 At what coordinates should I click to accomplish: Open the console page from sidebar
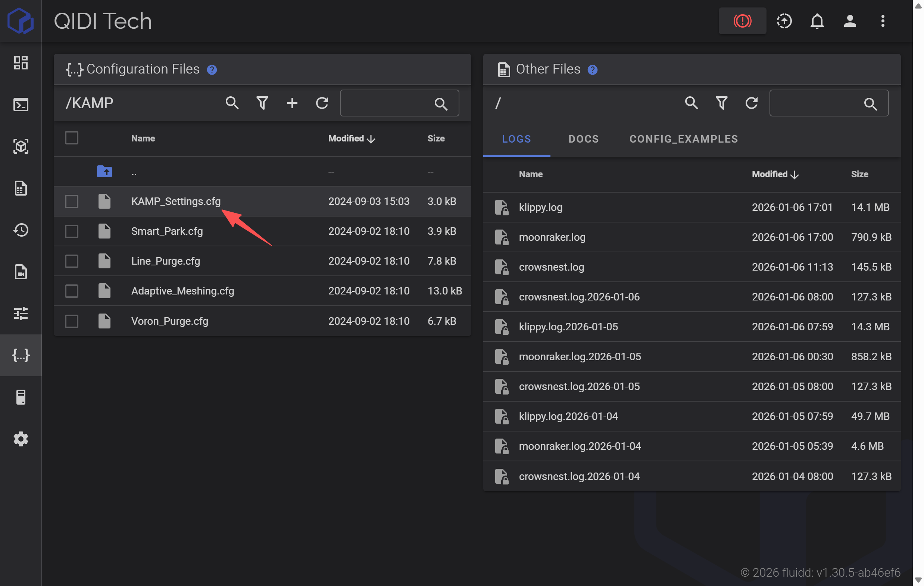[x=21, y=105]
